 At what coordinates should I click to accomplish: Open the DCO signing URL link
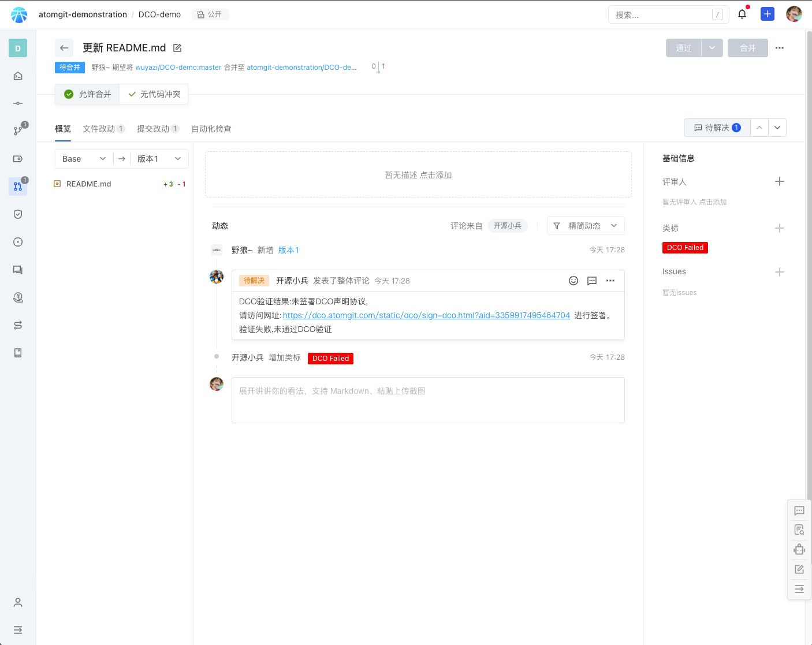(x=426, y=315)
